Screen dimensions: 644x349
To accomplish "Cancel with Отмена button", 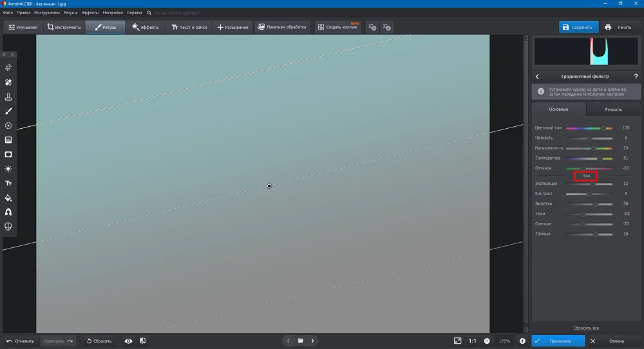I will pos(613,341).
